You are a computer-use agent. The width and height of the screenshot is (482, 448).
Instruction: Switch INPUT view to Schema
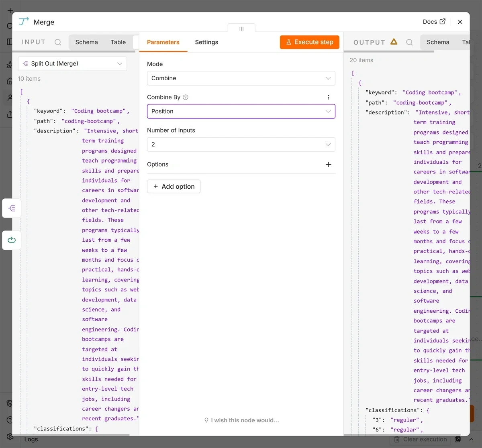click(x=86, y=42)
